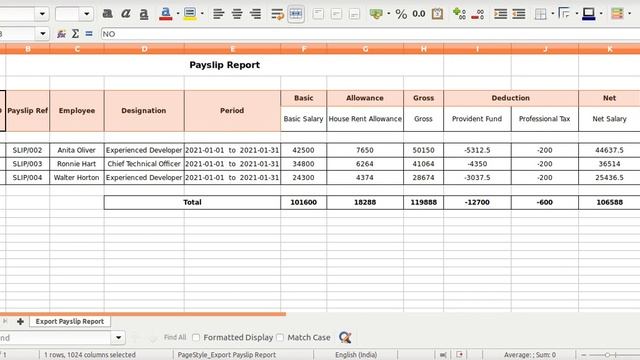This screenshot has width=640, height=360.
Task: Click PageStyle_Export Payslip Report status entry
Action: point(227,355)
